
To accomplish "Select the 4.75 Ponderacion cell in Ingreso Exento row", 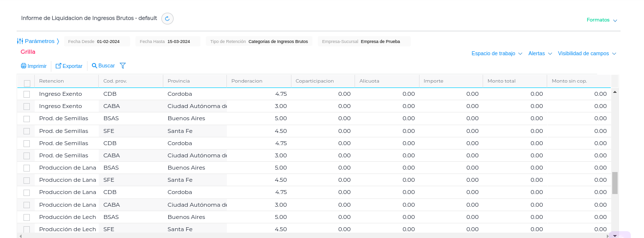I will 259,94.
